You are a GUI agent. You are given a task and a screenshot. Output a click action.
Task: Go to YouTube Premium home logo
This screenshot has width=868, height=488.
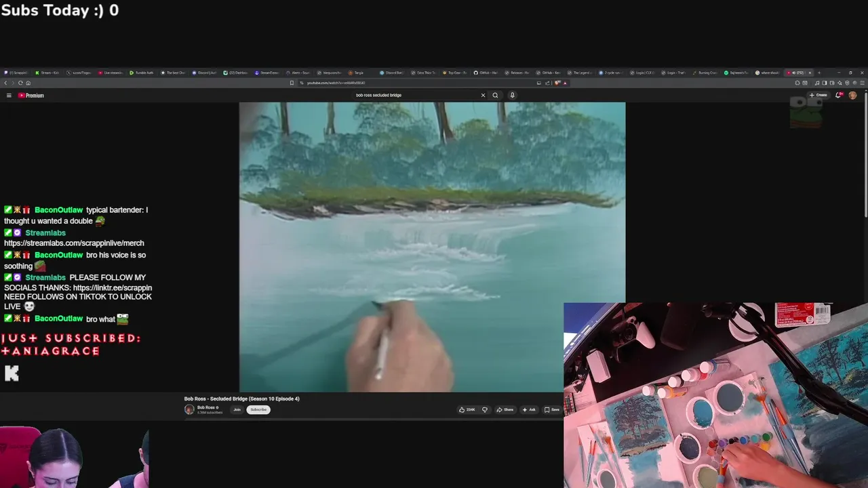tap(31, 96)
